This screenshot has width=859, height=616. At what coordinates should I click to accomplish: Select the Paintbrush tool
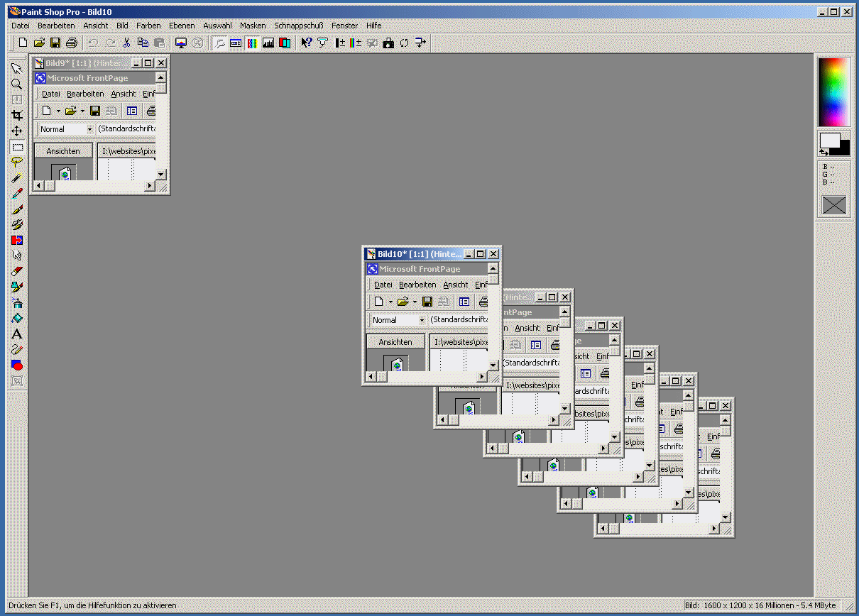(x=17, y=209)
